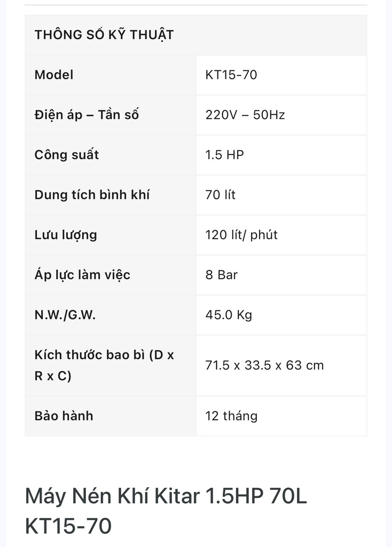Click the Model label cell
The width and height of the screenshot is (392, 547).
(54, 75)
